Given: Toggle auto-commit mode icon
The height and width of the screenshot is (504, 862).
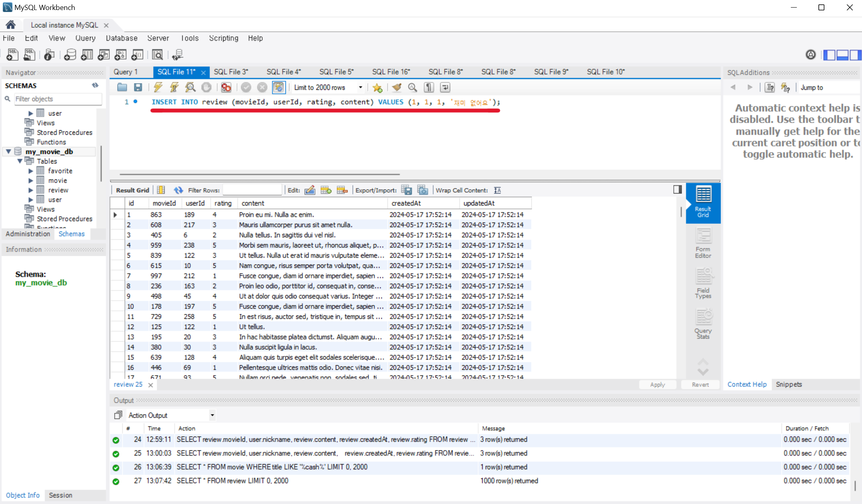Looking at the screenshot, I should pos(279,87).
